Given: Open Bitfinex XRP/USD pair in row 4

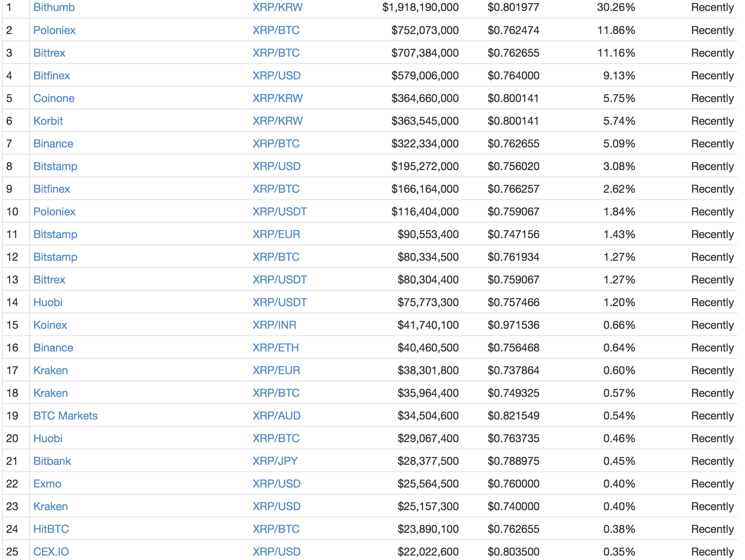Looking at the screenshot, I should 277,75.
